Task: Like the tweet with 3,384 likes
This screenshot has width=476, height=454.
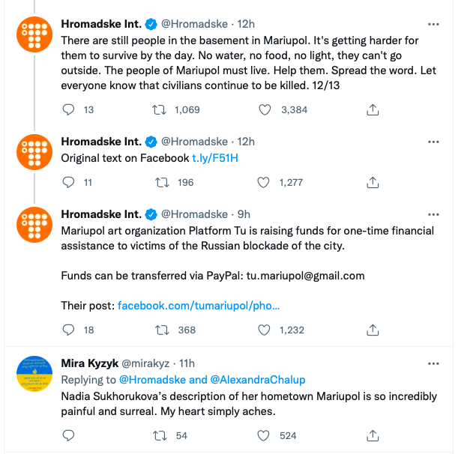Action: coord(265,109)
